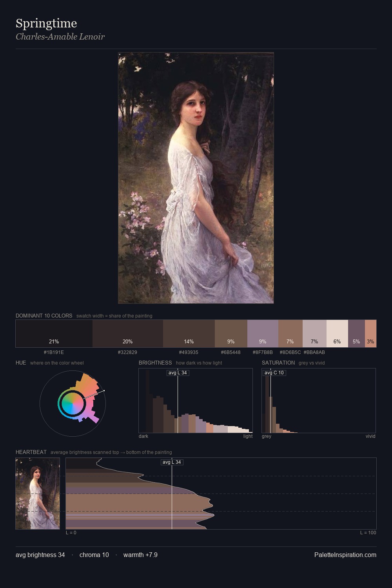Image resolution: width=392 pixels, height=588 pixels.
Task: Click the small heartbeat painting thumbnail
Action: coord(38,494)
